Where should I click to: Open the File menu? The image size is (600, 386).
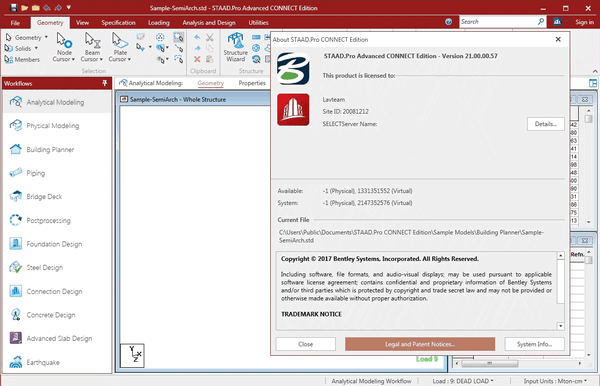(15, 23)
